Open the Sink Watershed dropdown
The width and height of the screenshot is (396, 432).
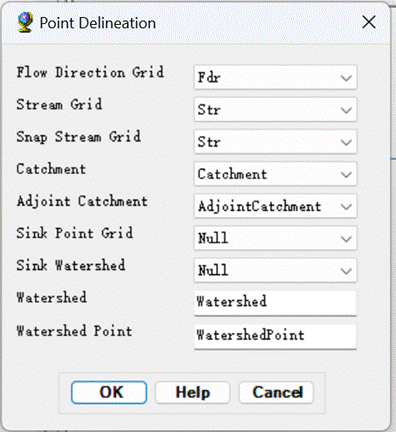pos(275,270)
